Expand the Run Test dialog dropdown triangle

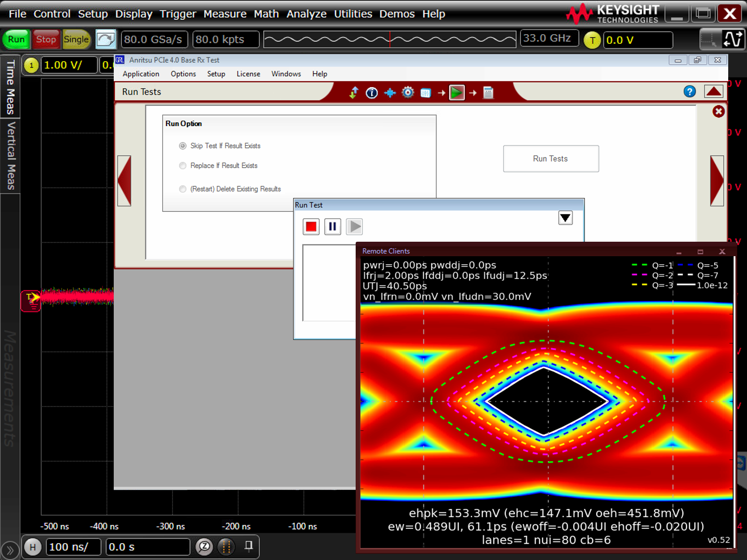[x=565, y=218]
